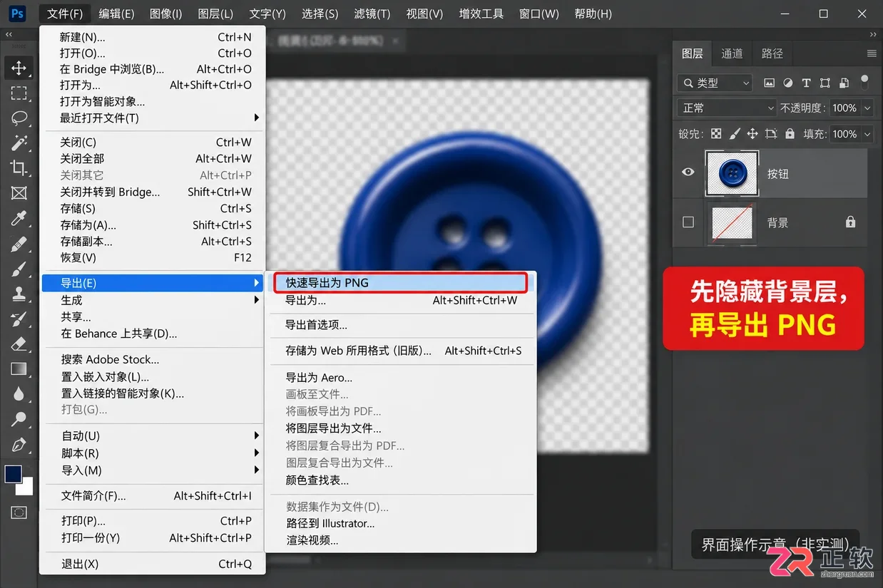Screen dimensions: 883x588
Task: Lock image pixels brush icon
Action: click(734, 133)
